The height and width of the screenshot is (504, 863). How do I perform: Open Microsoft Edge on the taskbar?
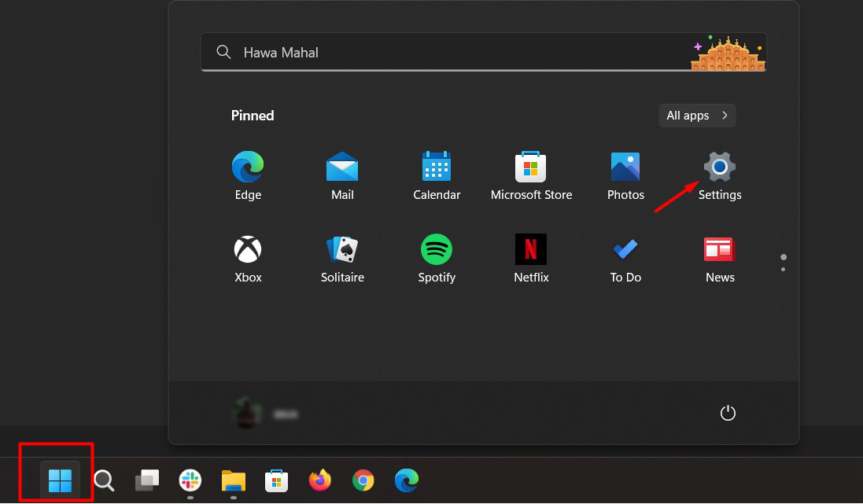pos(407,480)
